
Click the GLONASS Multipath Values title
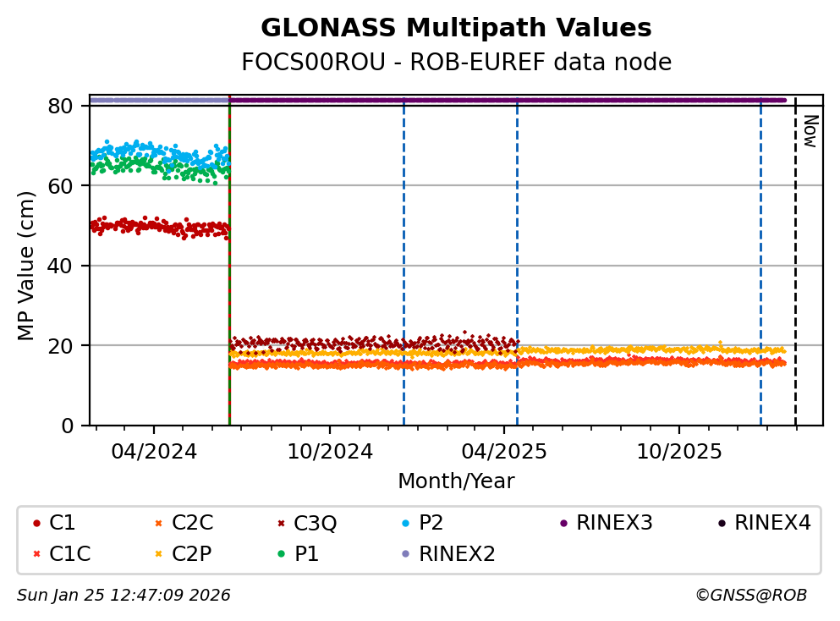point(456,29)
